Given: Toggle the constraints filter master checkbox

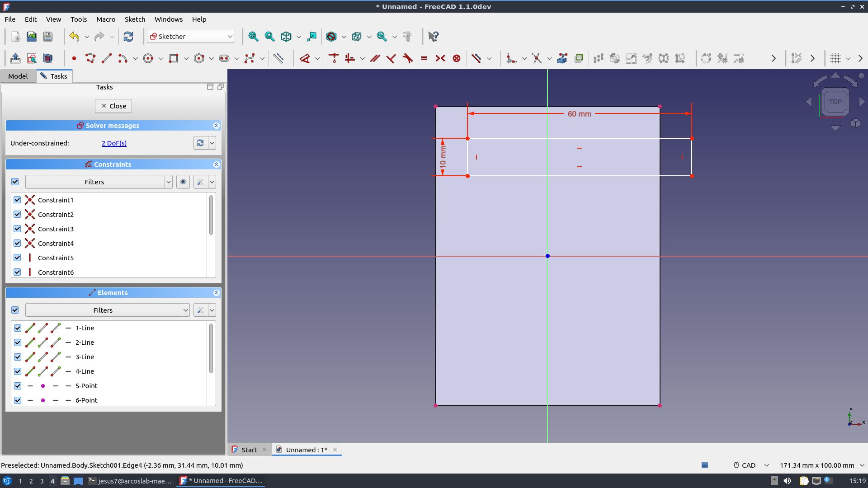Looking at the screenshot, I should pyautogui.click(x=15, y=182).
